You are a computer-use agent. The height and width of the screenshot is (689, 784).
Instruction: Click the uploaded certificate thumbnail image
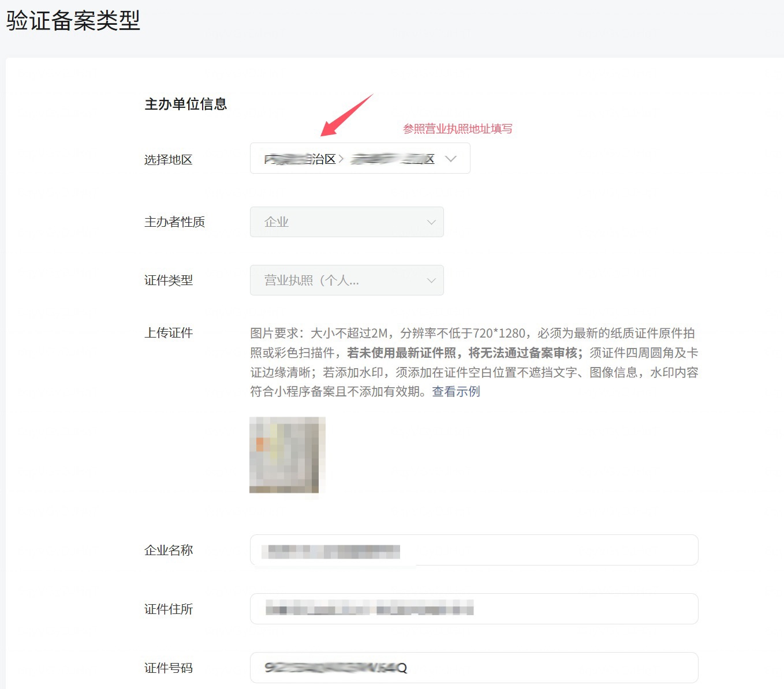click(287, 455)
